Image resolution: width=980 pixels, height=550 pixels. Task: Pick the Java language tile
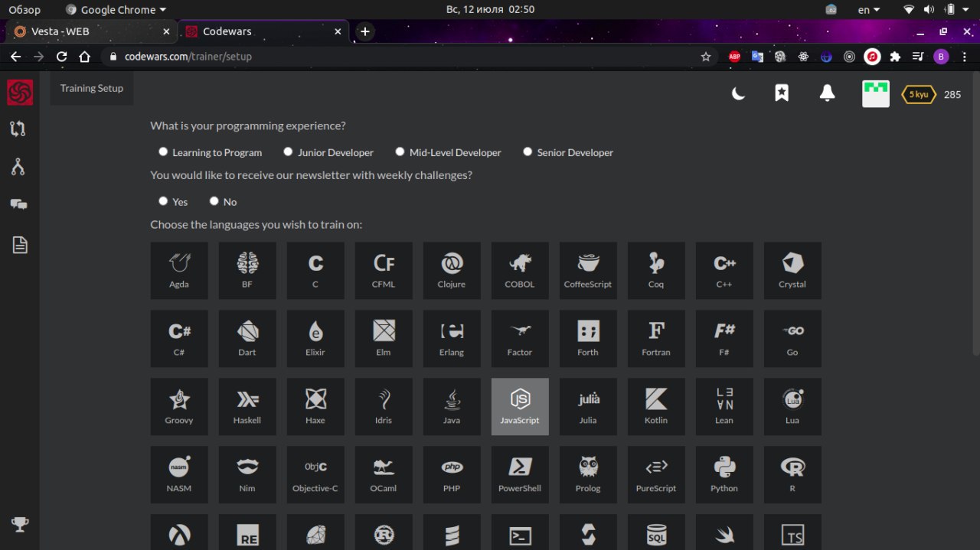[x=452, y=407]
